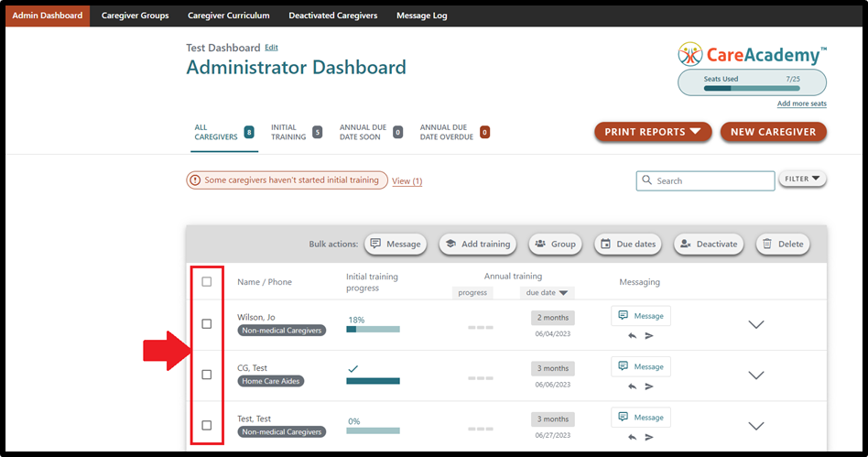Image resolution: width=868 pixels, height=457 pixels.
Task: Click the Add more seats link
Action: 801,104
